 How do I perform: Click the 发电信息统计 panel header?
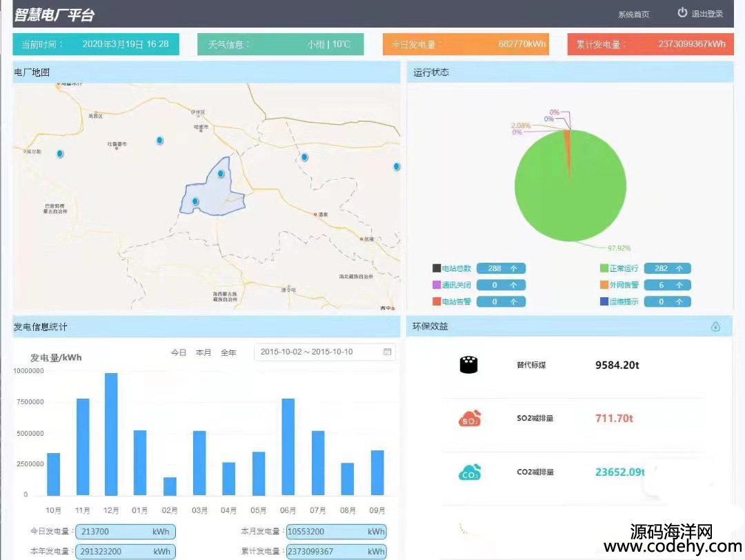[207, 327]
